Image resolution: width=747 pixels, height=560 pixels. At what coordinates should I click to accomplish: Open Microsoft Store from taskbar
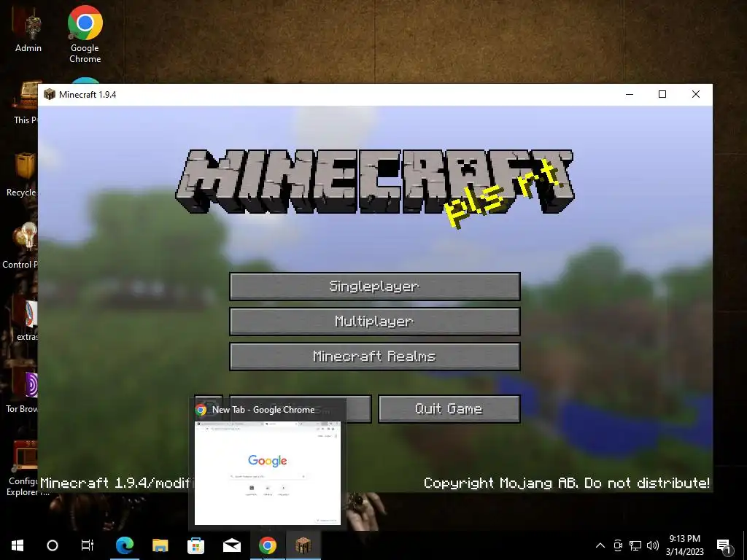[196, 545]
